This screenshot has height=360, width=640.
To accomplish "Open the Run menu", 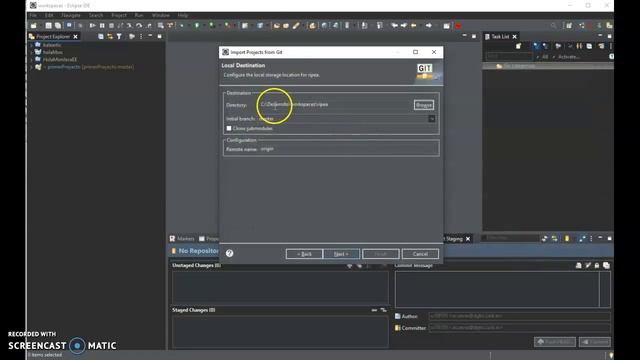I will pyautogui.click(x=139, y=15).
